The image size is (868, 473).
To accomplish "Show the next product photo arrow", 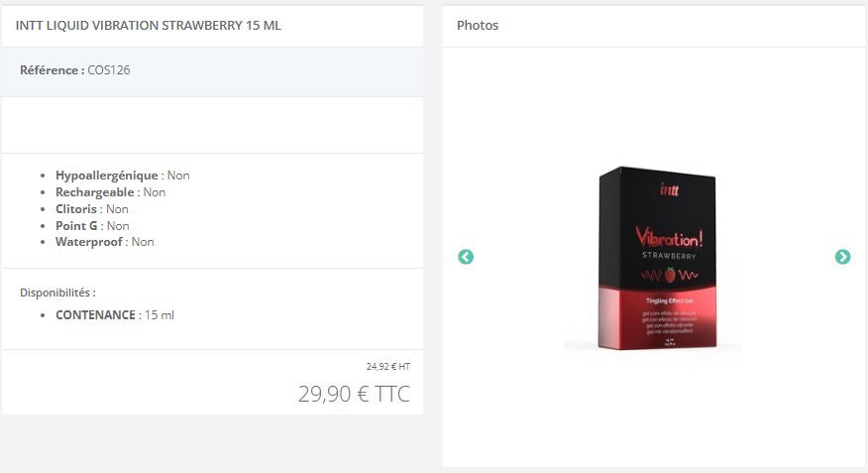I will [x=842, y=257].
